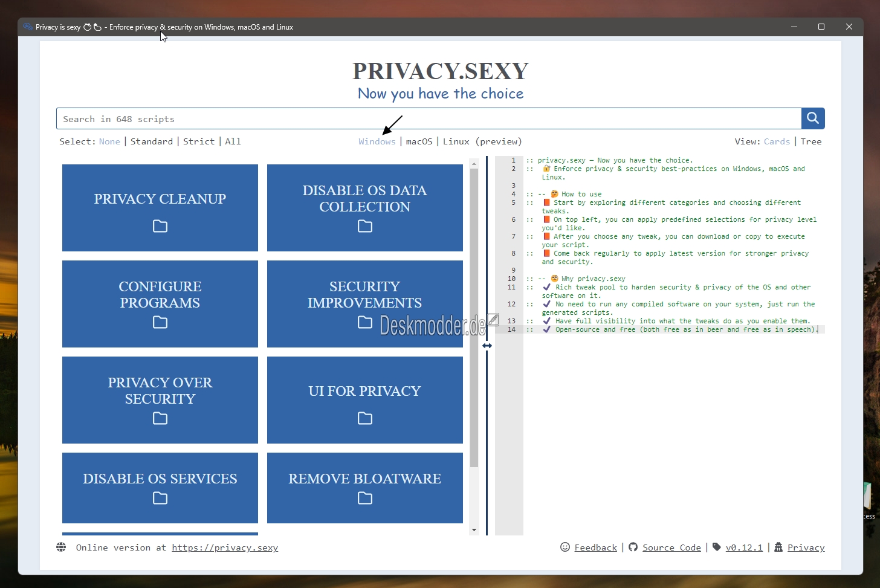Select the Standard preset
Screen dimensions: 880x588
coord(152,141)
